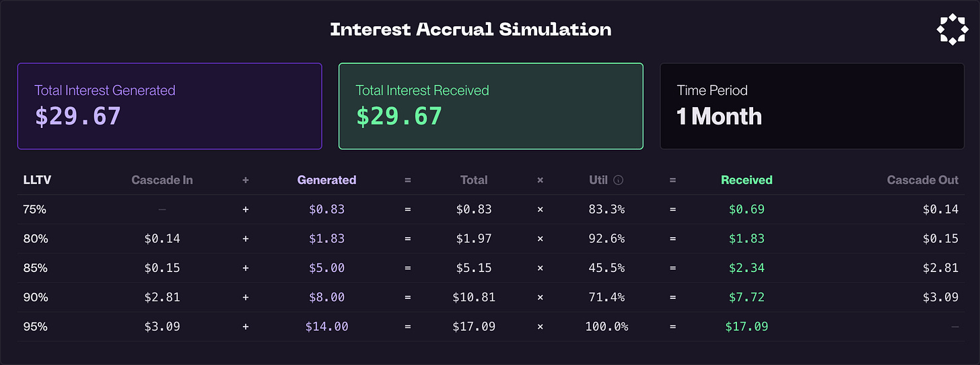Click the logo icon in the top-right corner

point(952,30)
